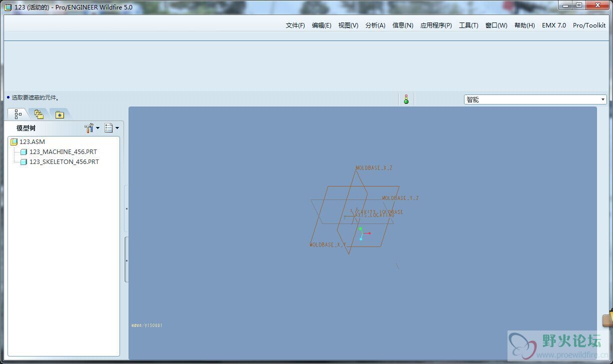Open the 文件(F) menu
The height and width of the screenshot is (364, 613).
[295, 25]
